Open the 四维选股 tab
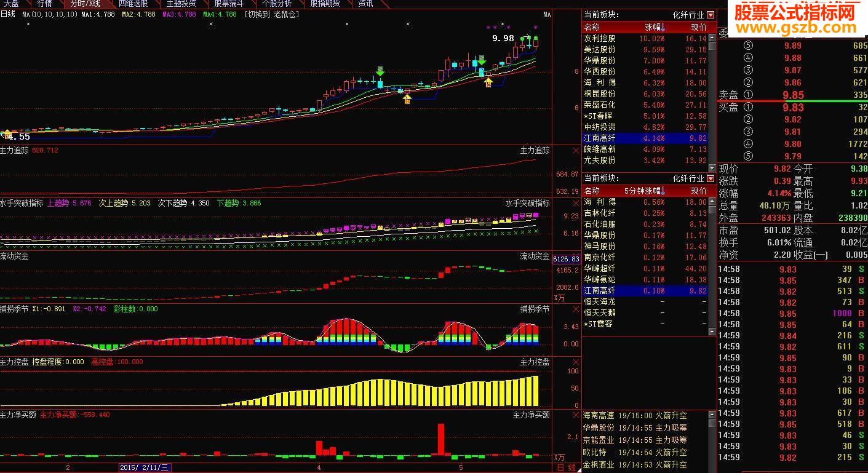868x473 pixels. (x=133, y=4)
